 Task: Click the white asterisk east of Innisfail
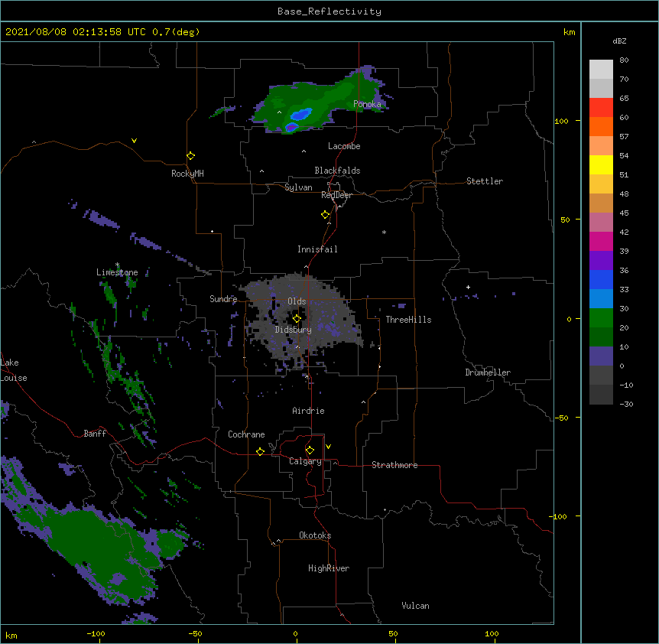384,233
